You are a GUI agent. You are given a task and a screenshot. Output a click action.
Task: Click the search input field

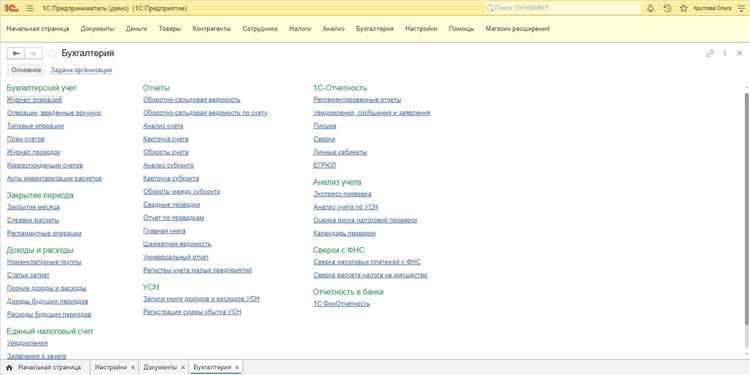[x=562, y=9]
